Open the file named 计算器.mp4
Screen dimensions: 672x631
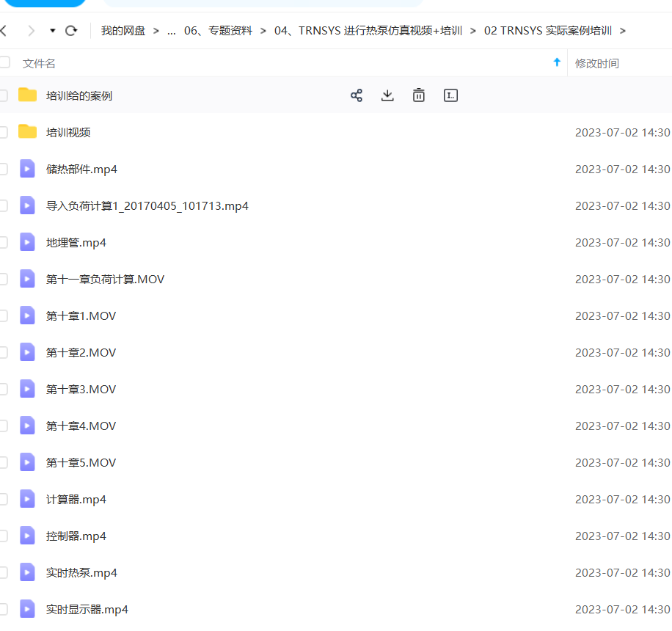(x=76, y=500)
